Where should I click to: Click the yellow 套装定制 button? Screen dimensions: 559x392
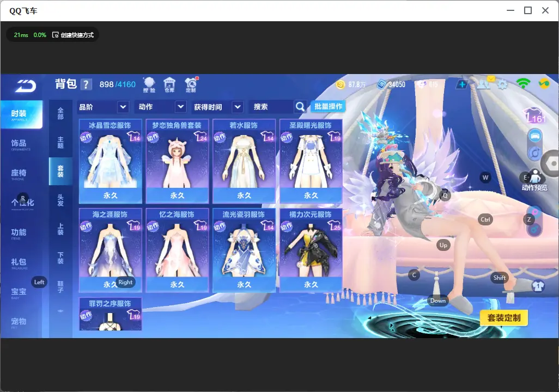pyautogui.click(x=504, y=317)
